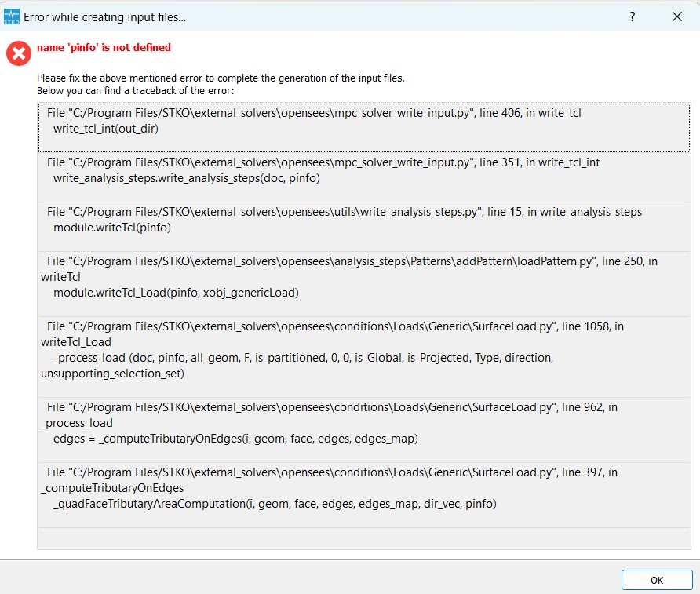The width and height of the screenshot is (700, 594).
Task: Close the error dialog window
Action: pos(676,17)
